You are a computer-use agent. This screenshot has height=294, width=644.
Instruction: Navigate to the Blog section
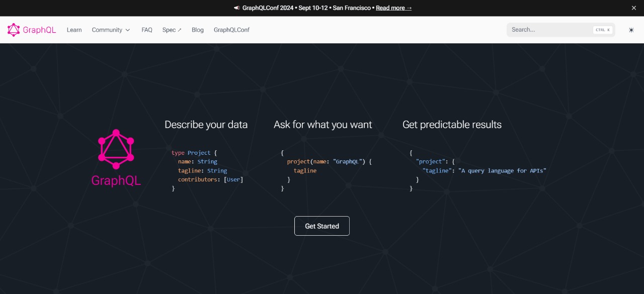[198, 30]
